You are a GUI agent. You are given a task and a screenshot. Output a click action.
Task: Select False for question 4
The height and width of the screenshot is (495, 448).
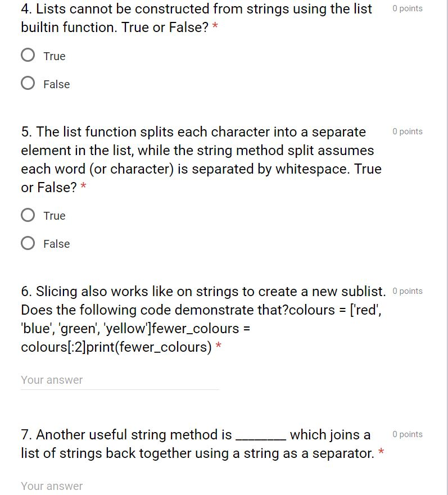tap(28, 84)
